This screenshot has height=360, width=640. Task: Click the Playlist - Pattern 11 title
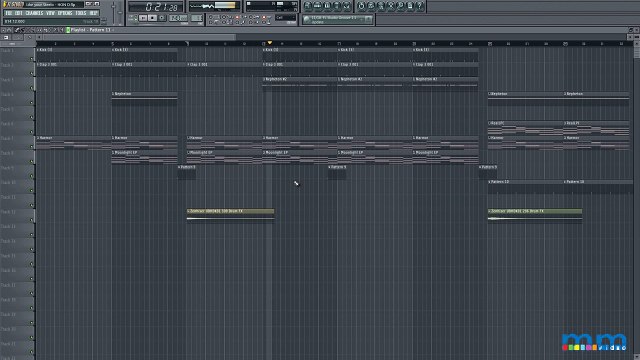coord(91,30)
